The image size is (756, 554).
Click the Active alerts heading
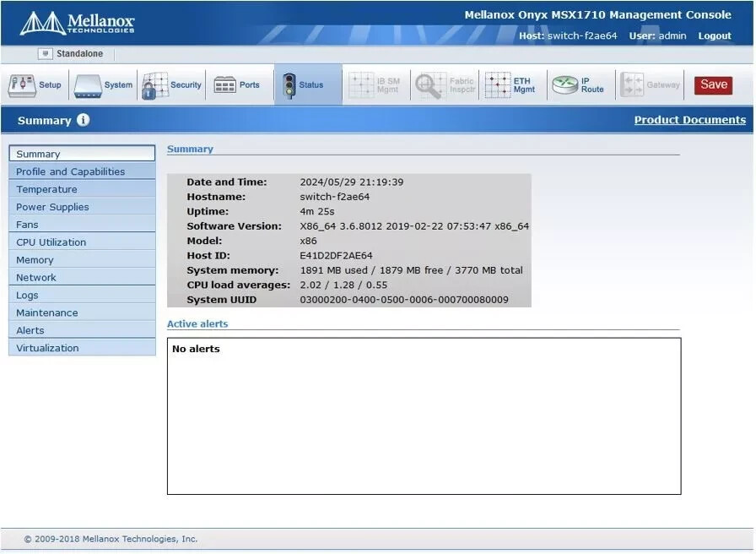tap(197, 323)
